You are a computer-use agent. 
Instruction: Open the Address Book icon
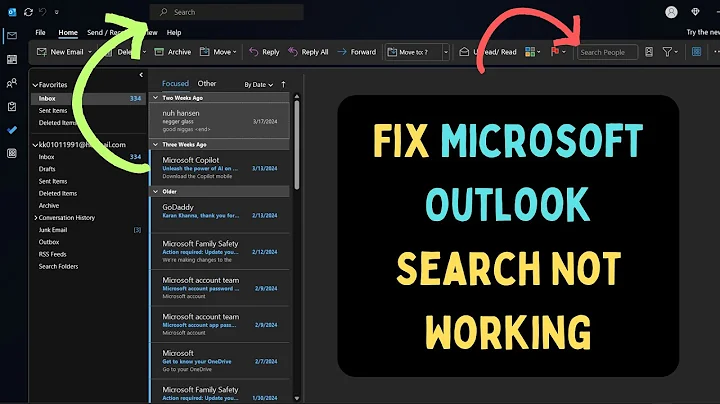coord(649,52)
